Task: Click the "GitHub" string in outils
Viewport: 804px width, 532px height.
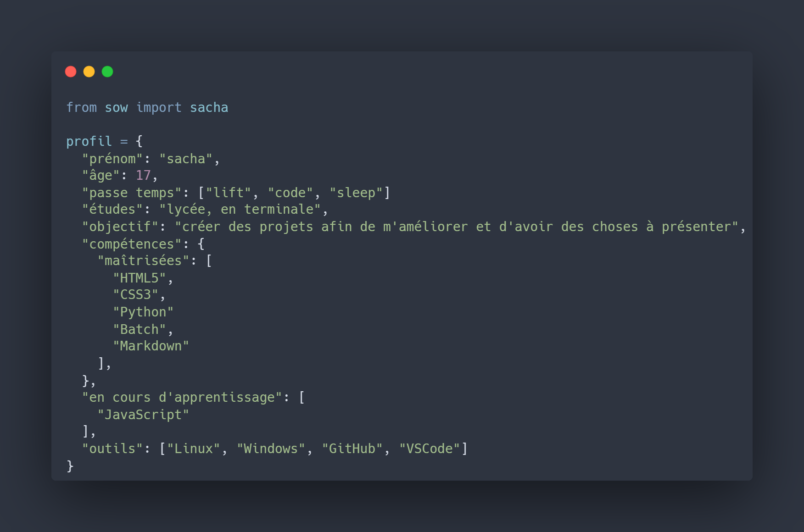Action: (x=352, y=449)
